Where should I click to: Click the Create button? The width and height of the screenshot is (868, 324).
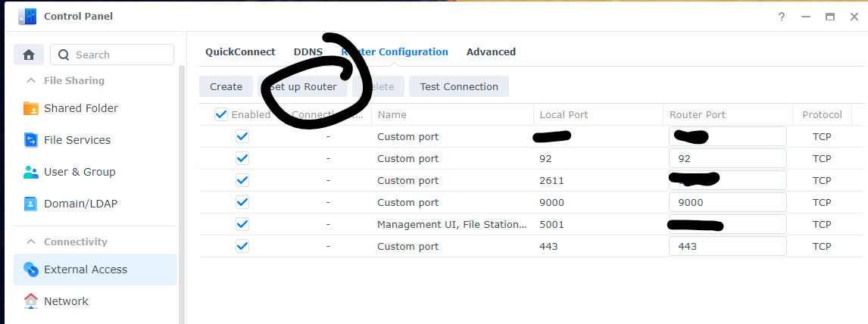(x=226, y=86)
